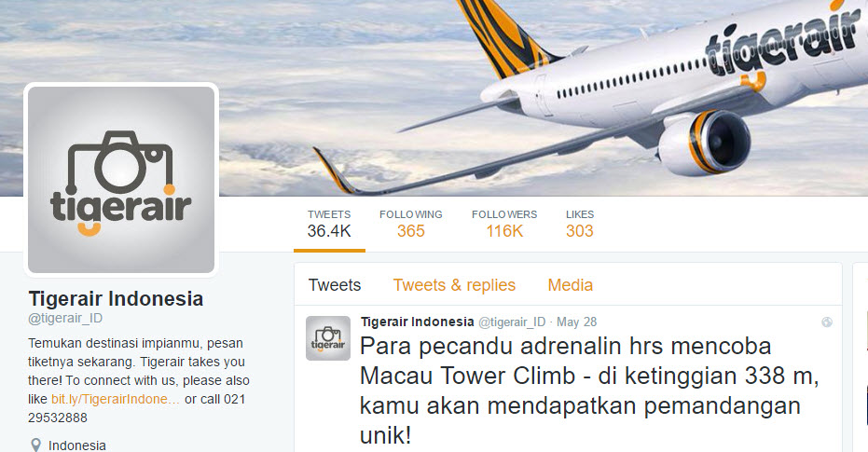Open the Likes 303 stat

click(x=580, y=224)
